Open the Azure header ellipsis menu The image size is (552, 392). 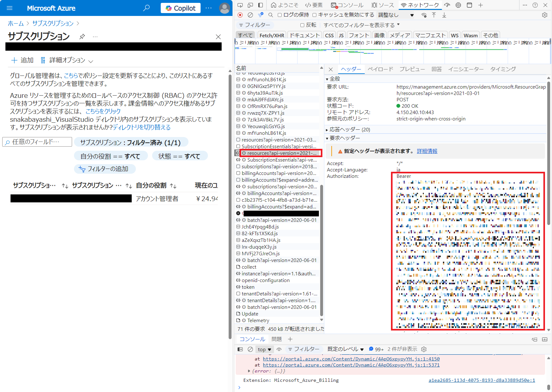coord(209,8)
